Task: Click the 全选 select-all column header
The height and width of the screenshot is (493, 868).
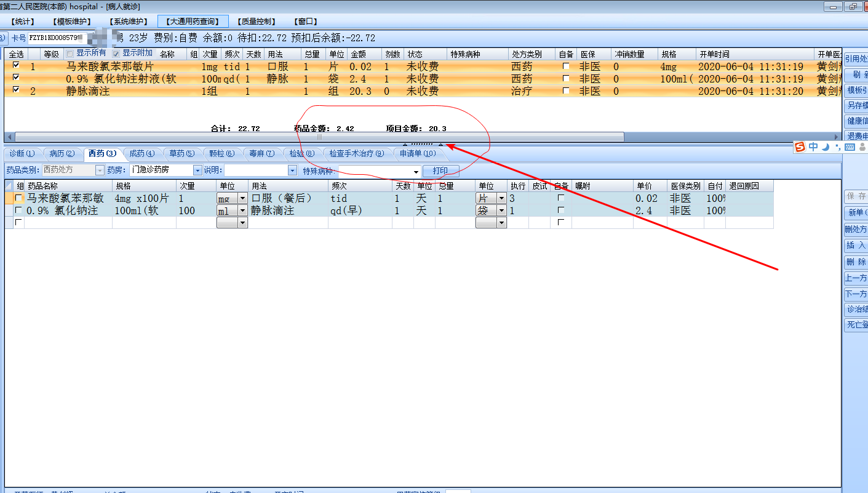Action: coord(16,54)
